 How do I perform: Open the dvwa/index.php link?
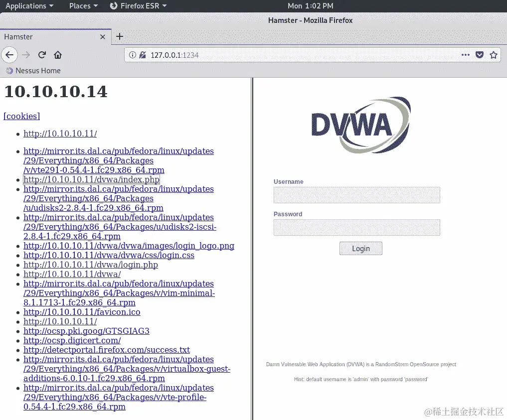92,179
